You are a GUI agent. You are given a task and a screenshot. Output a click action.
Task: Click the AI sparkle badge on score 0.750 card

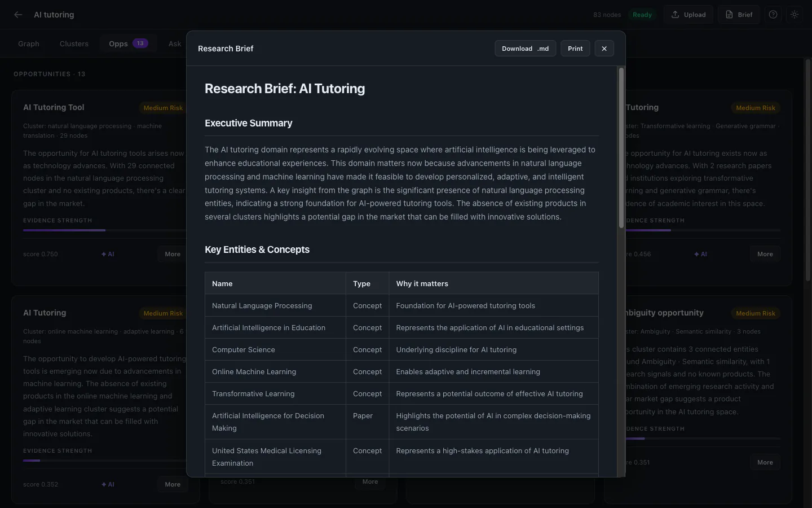coord(108,254)
